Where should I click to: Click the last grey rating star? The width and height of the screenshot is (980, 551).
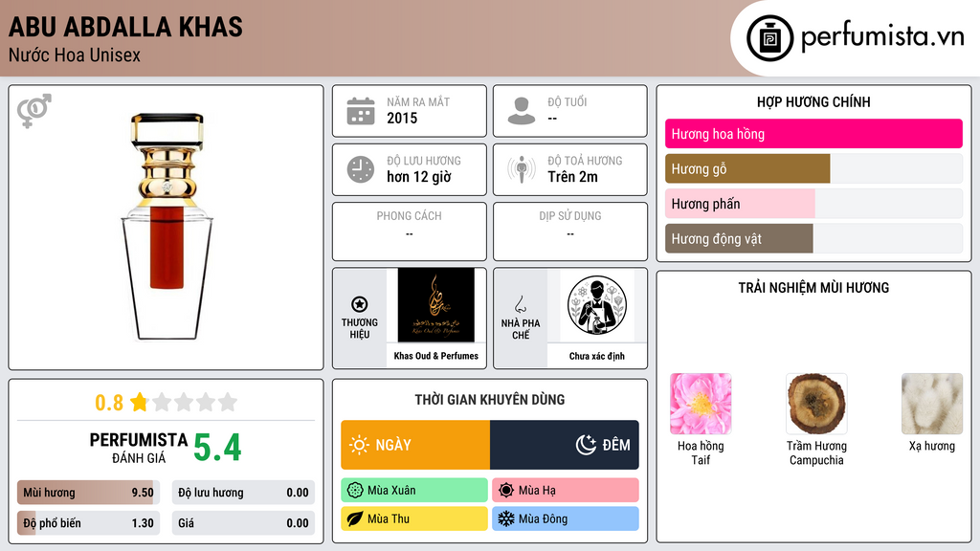click(x=228, y=402)
